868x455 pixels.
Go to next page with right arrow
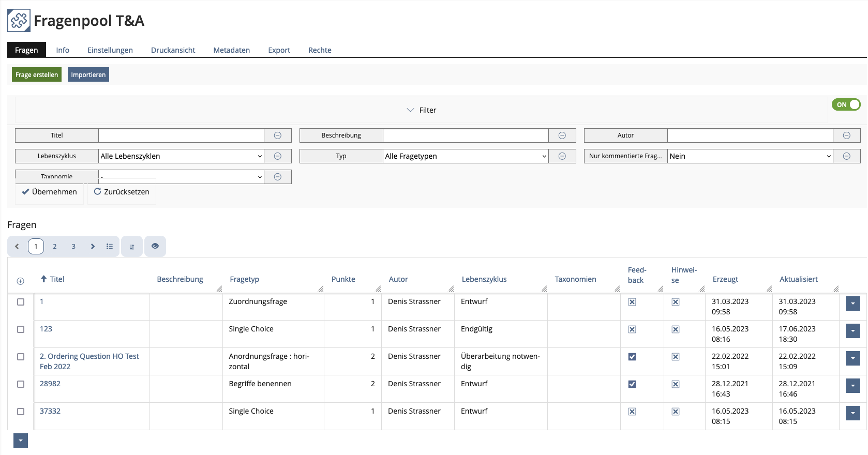pos(93,247)
